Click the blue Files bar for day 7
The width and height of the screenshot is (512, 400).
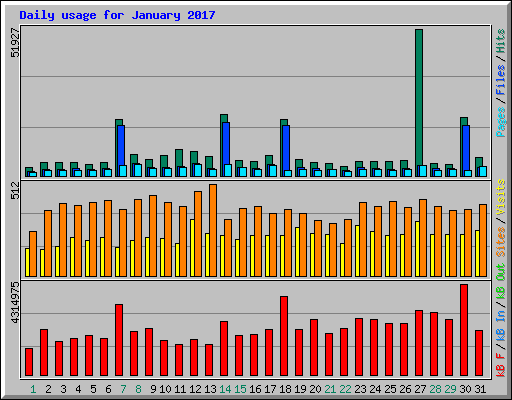pyautogui.click(x=121, y=145)
